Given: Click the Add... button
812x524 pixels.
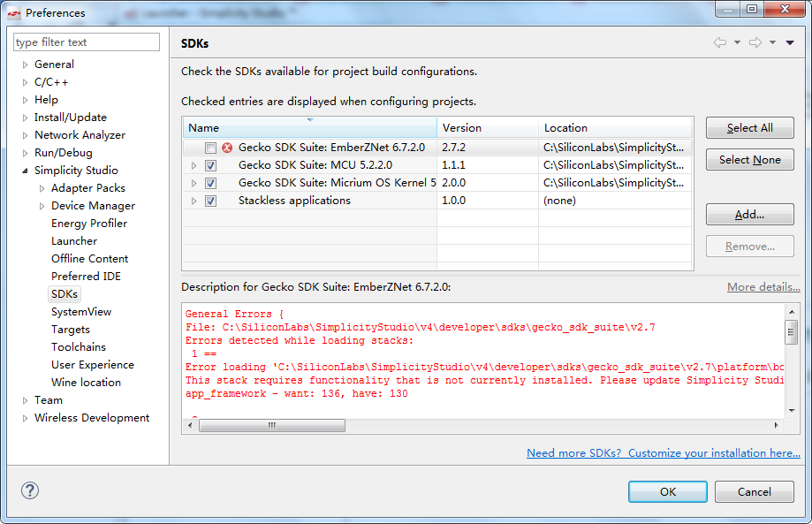Looking at the screenshot, I should pyautogui.click(x=749, y=215).
